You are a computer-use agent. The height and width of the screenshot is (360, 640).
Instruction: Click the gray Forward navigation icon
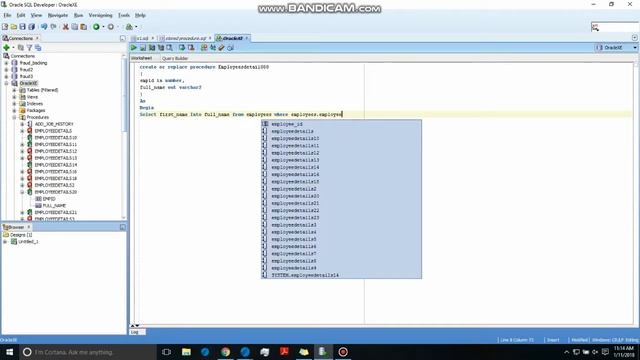[111, 27]
